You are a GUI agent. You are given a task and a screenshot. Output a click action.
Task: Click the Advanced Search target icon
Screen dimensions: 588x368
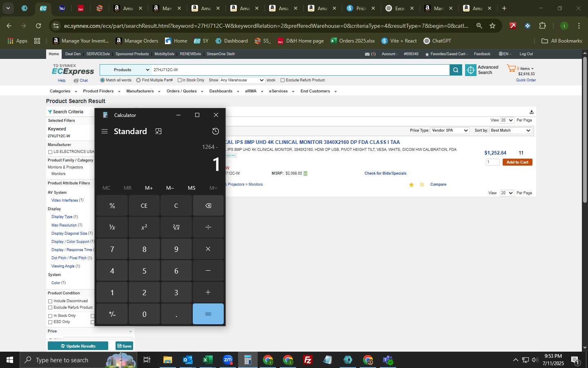pos(471,70)
